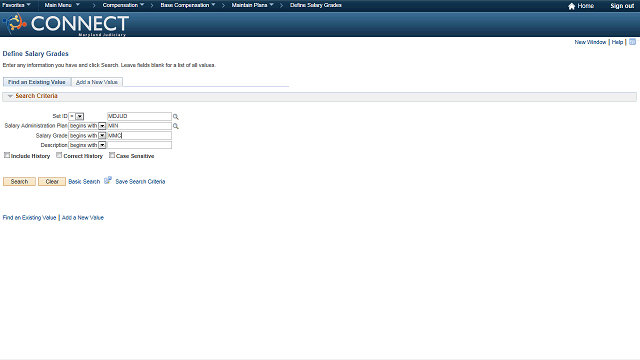Open the Compensation breadcrumb menu
Image resolution: width=640 pixels, height=360 pixels.
point(123,5)
